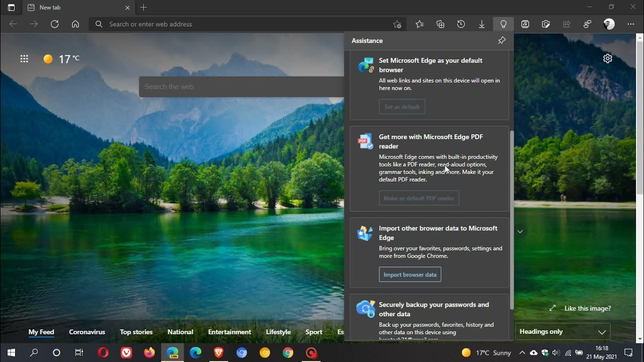
Task: Launch Firefox from the taskbar
Action: coord(149,352)
